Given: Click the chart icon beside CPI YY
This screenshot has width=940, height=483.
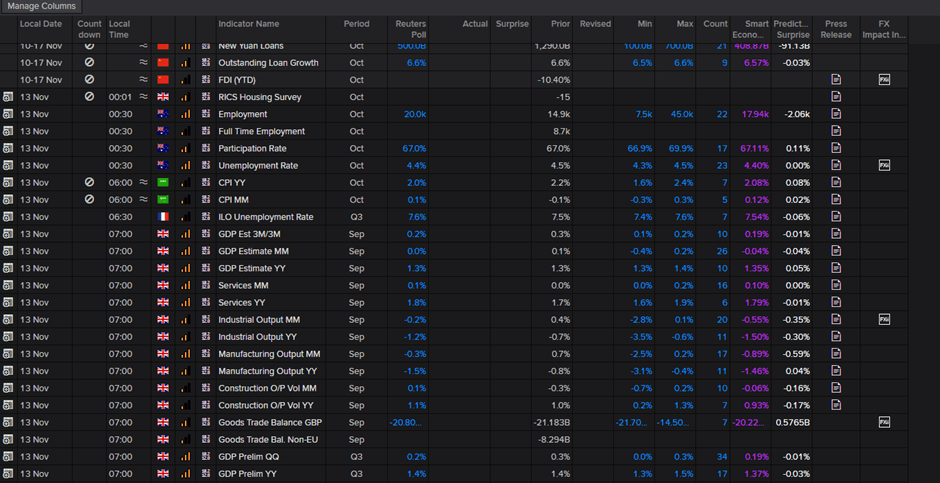Looking at the screenshot, I should (206, 183).
